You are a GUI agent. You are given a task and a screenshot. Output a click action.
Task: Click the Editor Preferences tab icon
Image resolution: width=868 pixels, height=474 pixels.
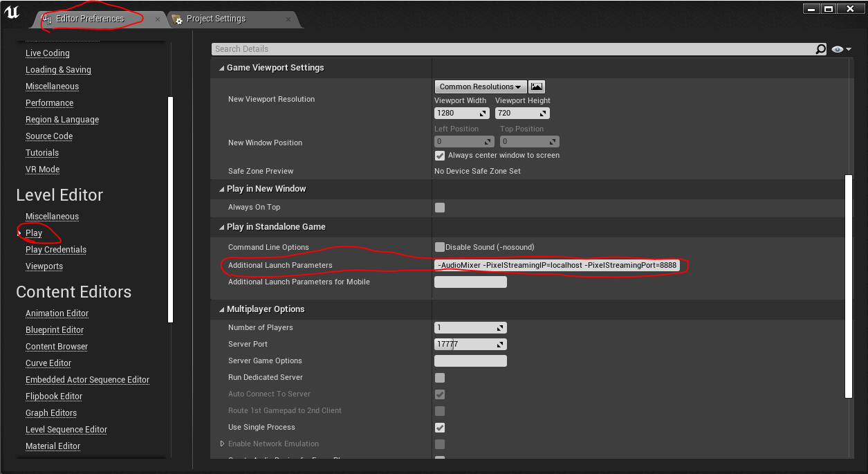[48, 19]
